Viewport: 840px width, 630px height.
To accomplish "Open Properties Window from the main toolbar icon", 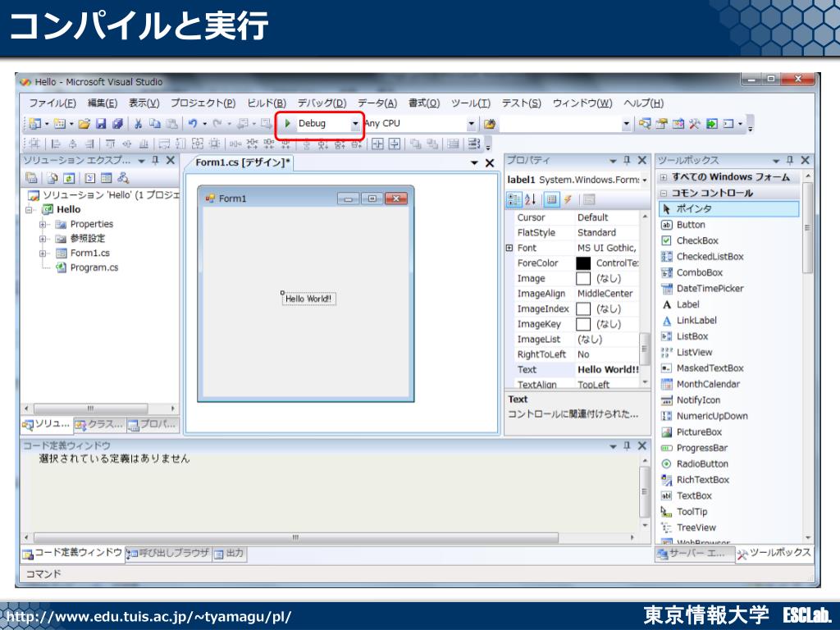I will [x=662, y=124].
